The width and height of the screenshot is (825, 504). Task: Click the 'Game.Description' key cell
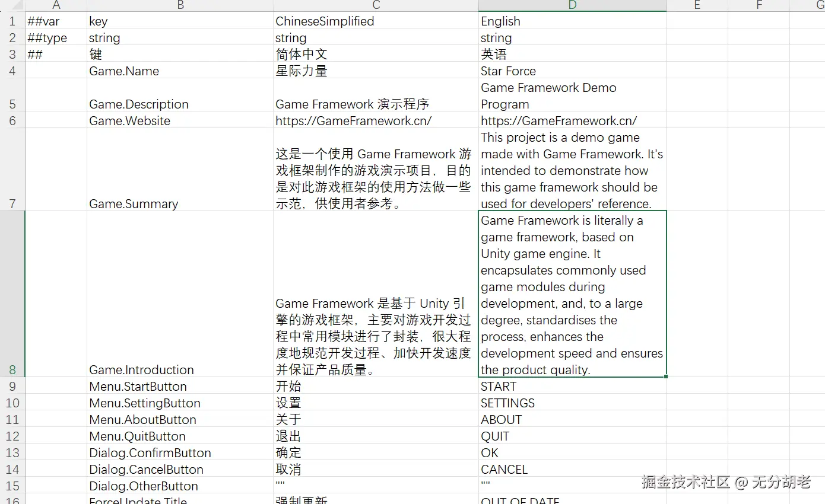coord(180,95)
